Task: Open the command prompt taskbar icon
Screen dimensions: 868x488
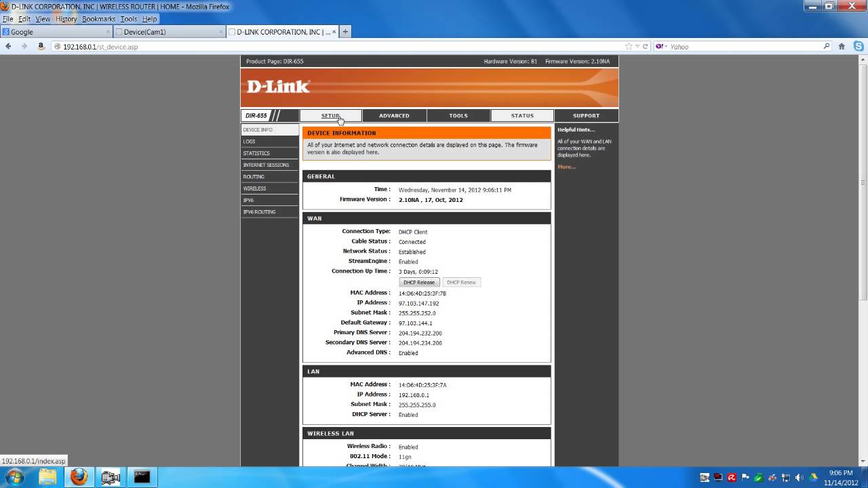Action: [142, 477]
